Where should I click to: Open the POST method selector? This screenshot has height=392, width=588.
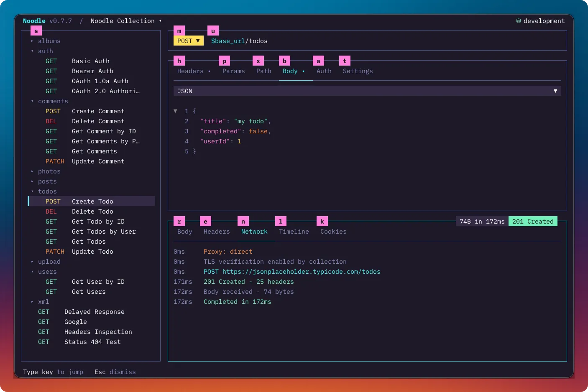pyautogui.click(x=189, y=41)
